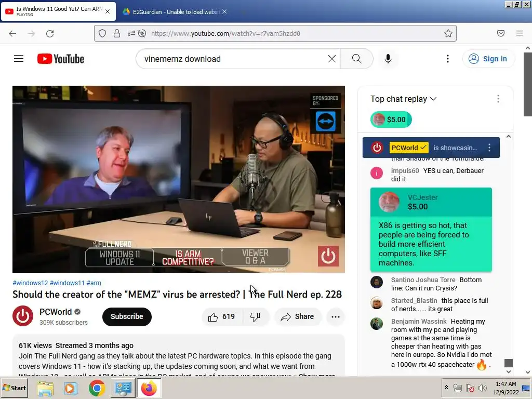This screenshot has height=399, width=532.
Task: Open the pinned PCWorld message options menu
Action: [x=489, y=148]
